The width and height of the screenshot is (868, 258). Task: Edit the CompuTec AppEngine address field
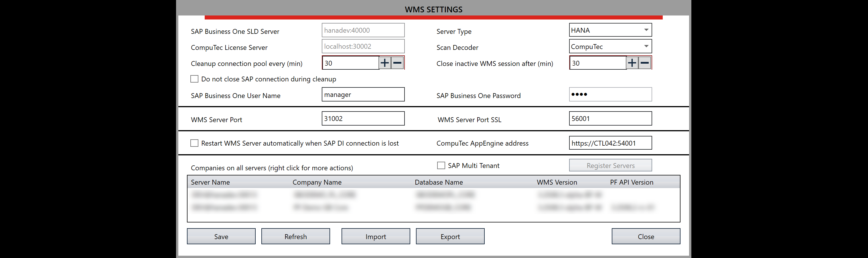click(610, 143)
